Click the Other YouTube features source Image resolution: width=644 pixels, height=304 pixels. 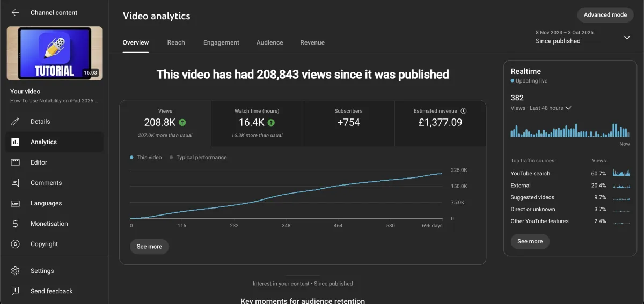539,221
